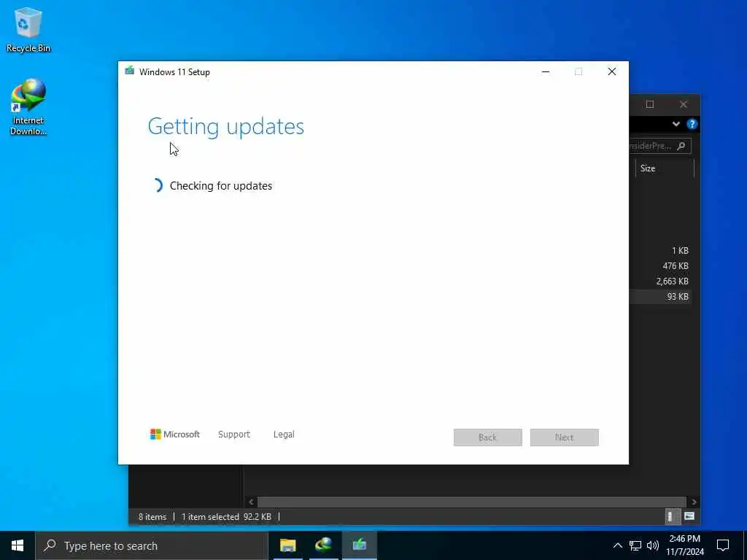Screen dimensions: 747x560
Task: Click the Back button in Setup
Action: (x=487, y=437)
